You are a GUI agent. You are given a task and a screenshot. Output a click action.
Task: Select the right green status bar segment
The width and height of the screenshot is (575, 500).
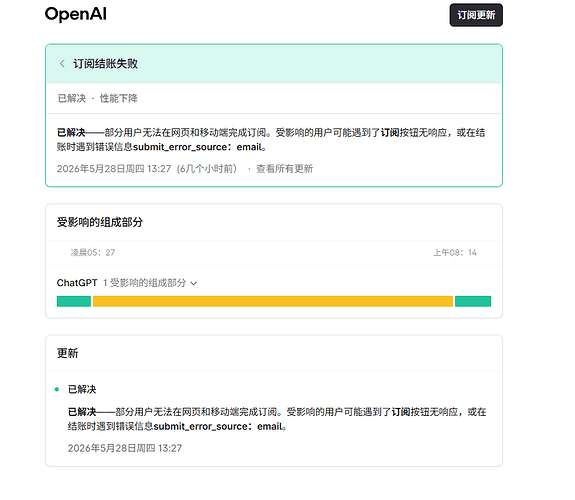[473, 301]
